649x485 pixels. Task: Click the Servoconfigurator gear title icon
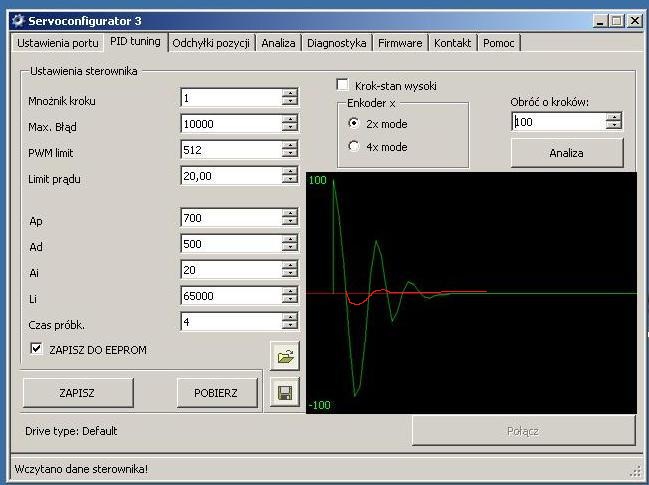click(x=18, y=21)
